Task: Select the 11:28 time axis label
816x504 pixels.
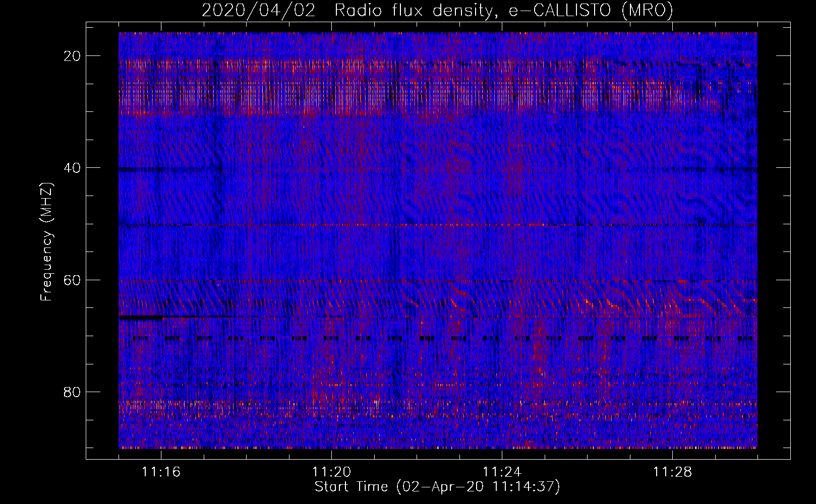Action: pyautogui.click(x=672, y=472)
